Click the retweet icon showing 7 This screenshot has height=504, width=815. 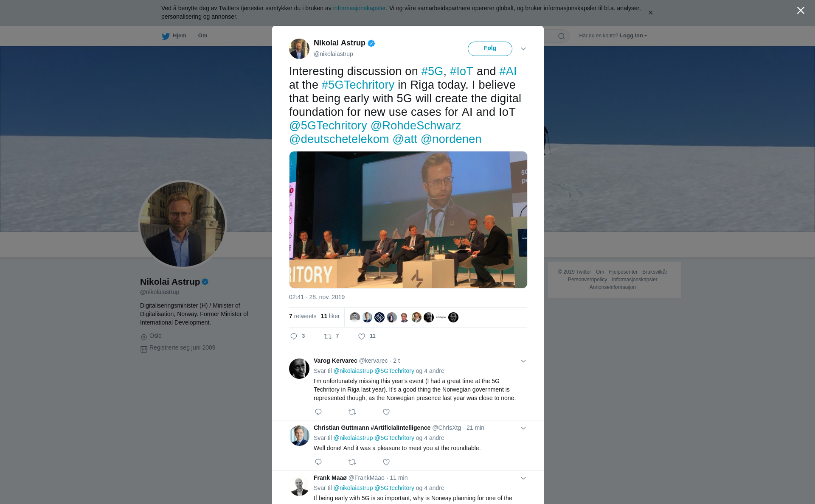[x=328, y=336]
